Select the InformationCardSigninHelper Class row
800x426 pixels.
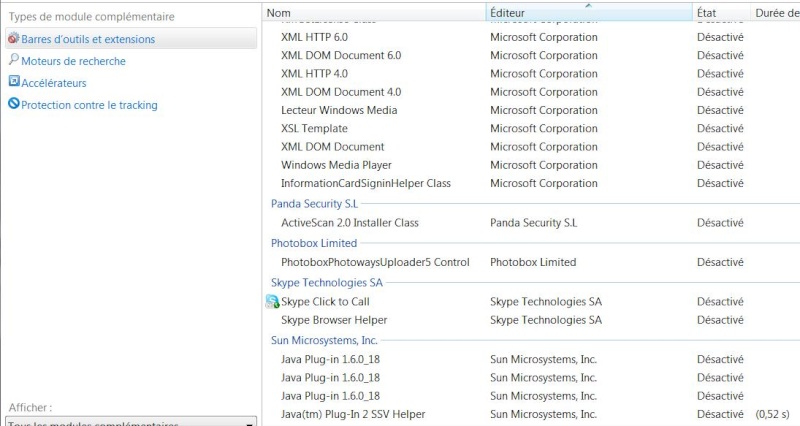click(x=531, y=184)
